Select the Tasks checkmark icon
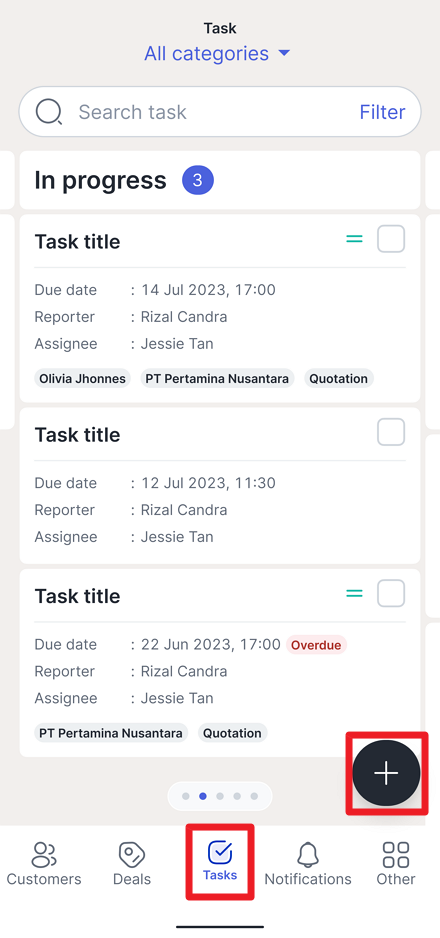Image resolution: width=440 pixels, height=938 pixels. click(219, 852)
